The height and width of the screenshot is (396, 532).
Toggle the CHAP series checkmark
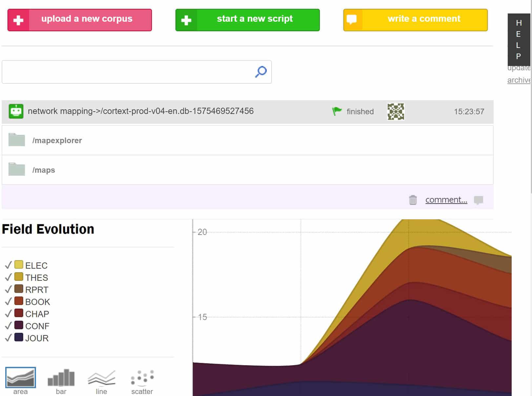(8, 314)
